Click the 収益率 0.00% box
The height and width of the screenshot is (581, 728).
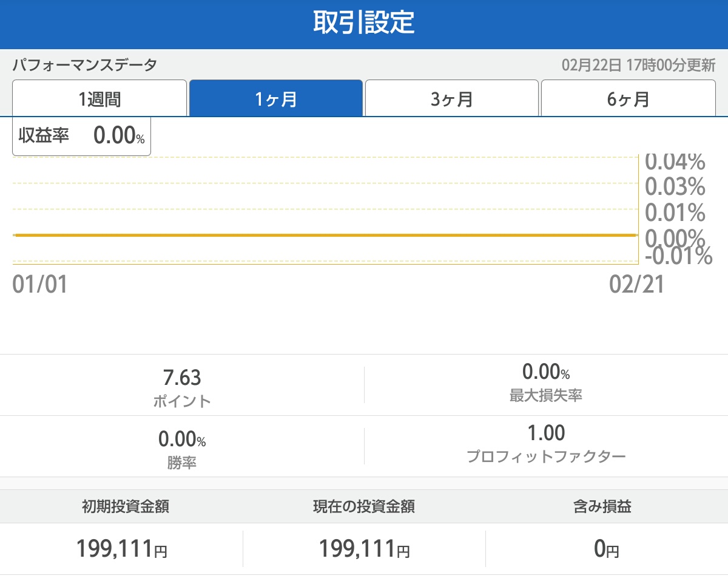coord(82,135)
